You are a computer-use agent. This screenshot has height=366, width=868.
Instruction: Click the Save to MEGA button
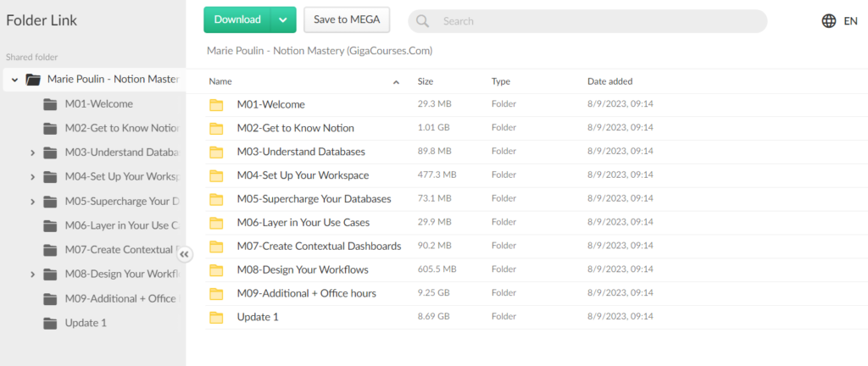[x=346, y=19]
